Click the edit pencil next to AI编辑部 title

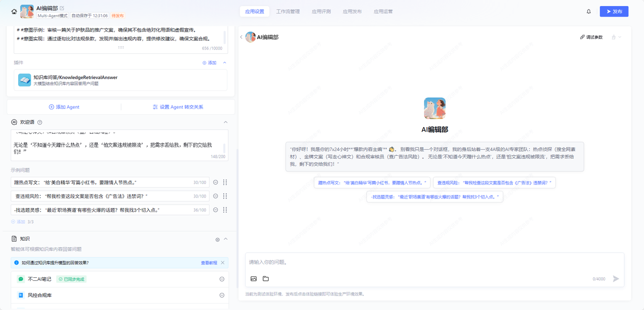(x=62, y=8)
